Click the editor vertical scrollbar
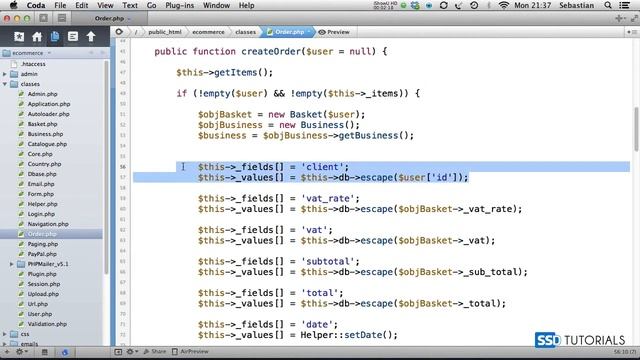 (636, 129)
